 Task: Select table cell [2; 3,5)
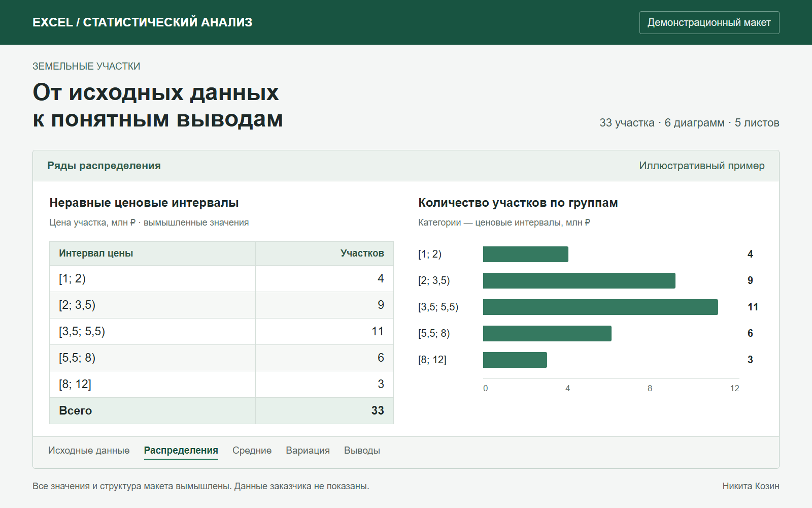[x=152, y=305]
